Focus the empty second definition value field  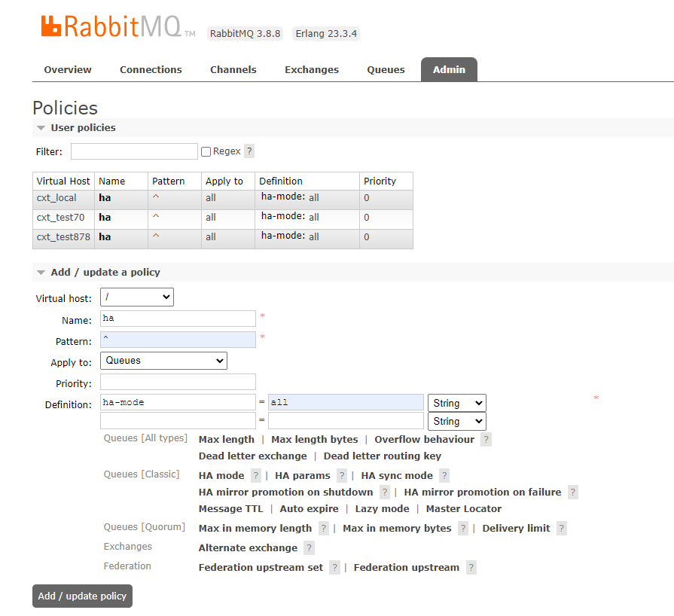(346, 421)
